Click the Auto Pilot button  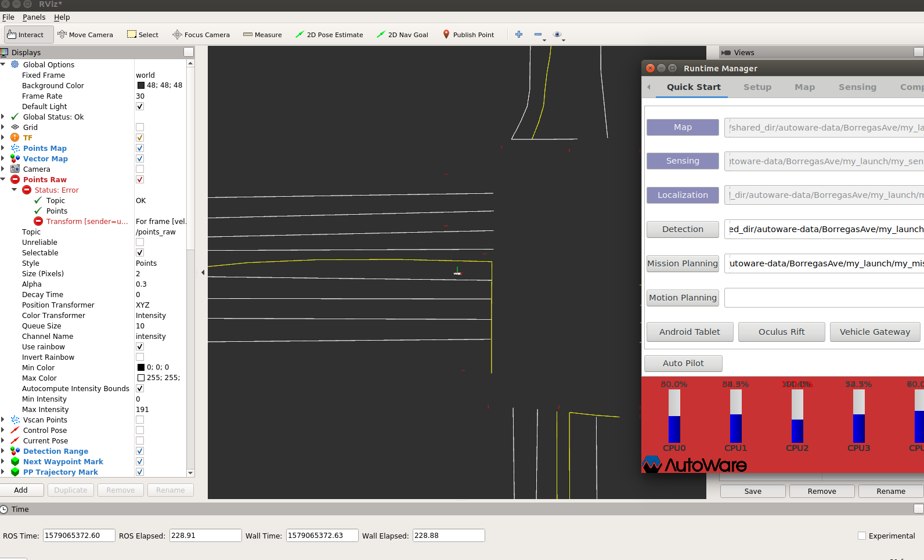point(683,363)
